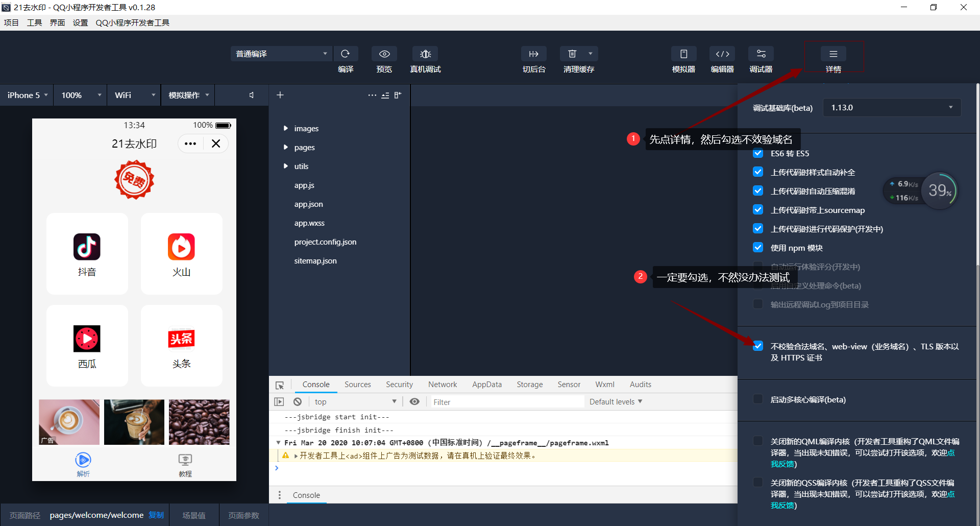Viewport: 980px width, 526px height.
Task: Uncheck ES6 to ES5 conversion
Action: click(x=758, y=153)
